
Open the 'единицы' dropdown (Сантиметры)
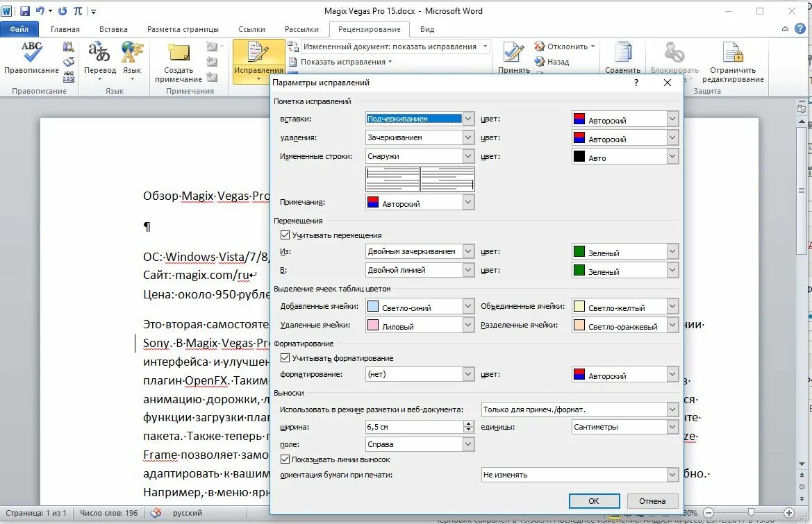[x=625, y=428]
